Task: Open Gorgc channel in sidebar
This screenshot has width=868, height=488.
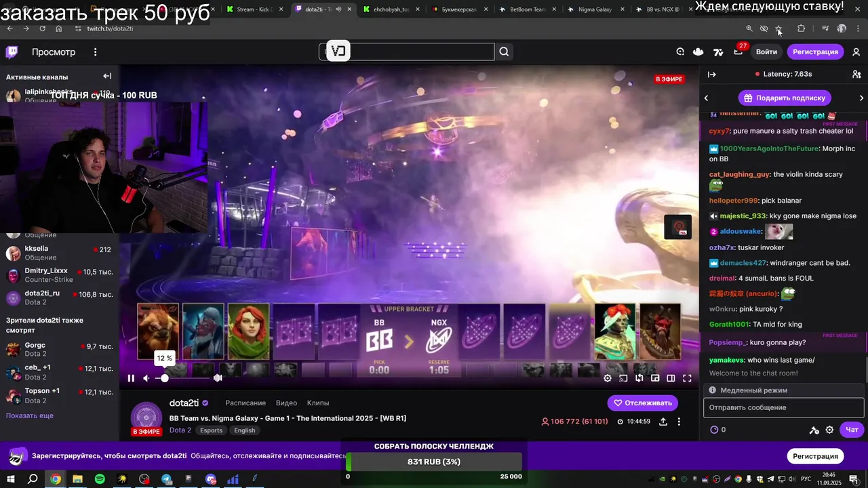Action: [58, 349]
